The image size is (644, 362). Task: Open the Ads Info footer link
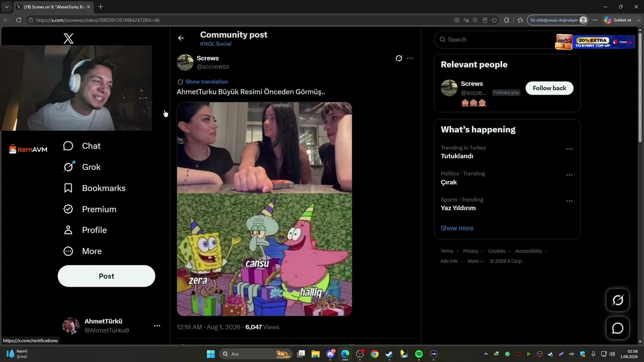pyautogui.click(x=449, y=261)
